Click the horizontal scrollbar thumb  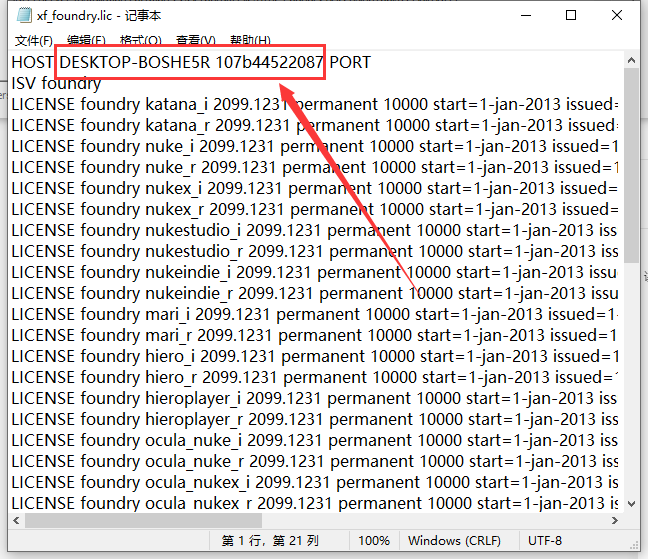coord(143,521)
